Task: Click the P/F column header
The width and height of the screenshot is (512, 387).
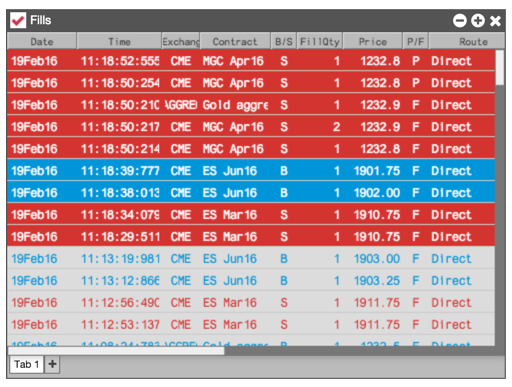Action: coord(416,42)
